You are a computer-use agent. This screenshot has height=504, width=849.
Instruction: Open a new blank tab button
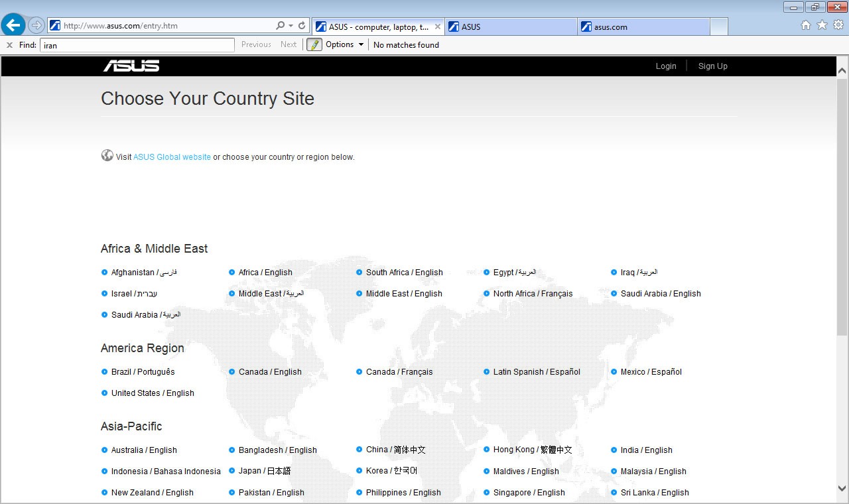coord(719,27)
